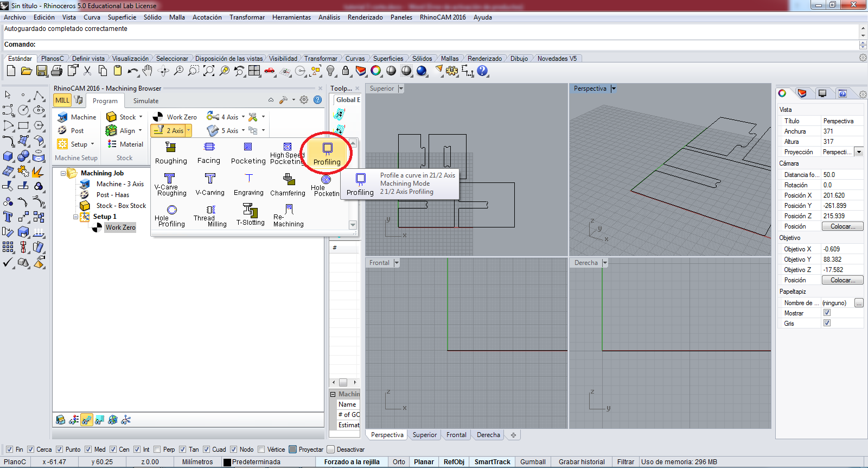Expand the Align dropdown menu
Viewport: 868px width, 468px height.
140,130
